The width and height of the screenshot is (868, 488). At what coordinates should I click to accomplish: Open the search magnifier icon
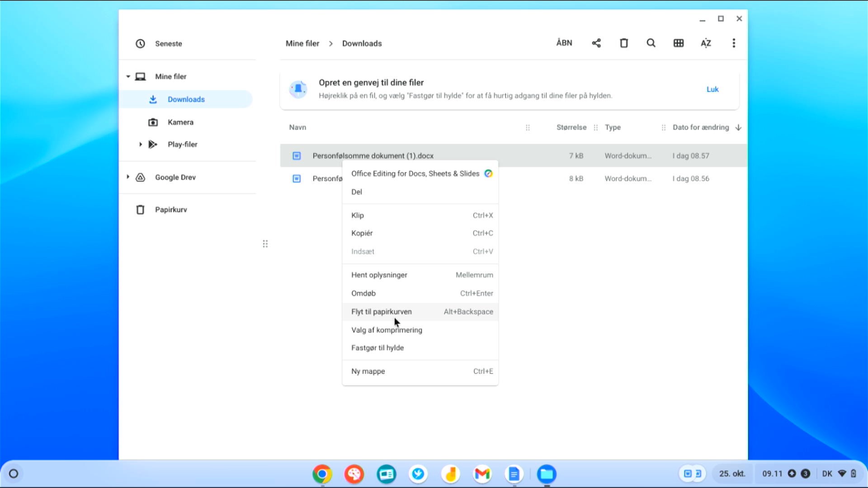[651, 43]
